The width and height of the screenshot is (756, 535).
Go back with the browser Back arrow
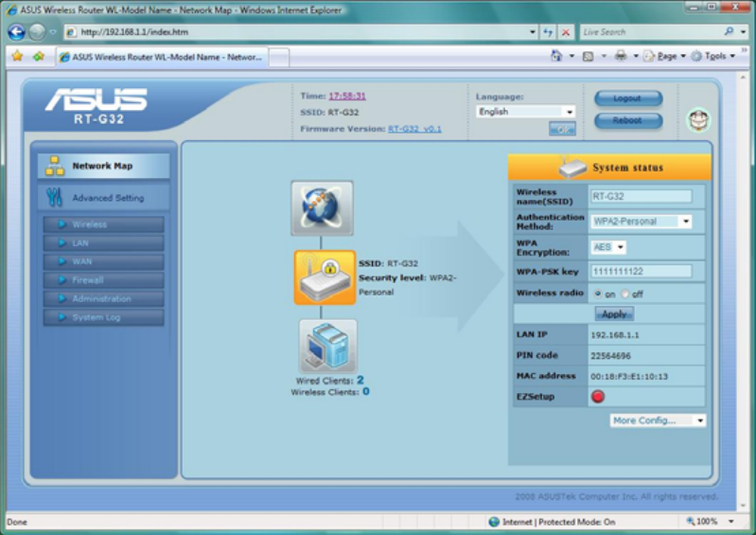click(16, 32)
